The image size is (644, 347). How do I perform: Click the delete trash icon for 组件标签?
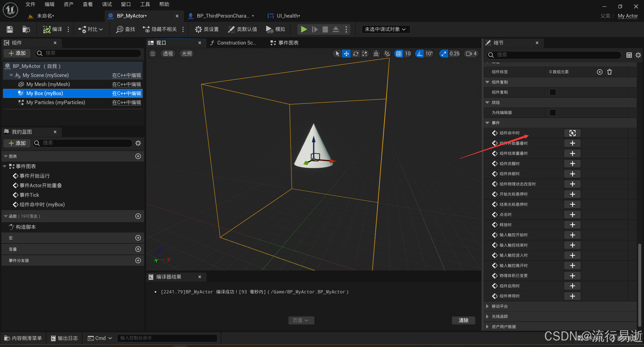610,72
